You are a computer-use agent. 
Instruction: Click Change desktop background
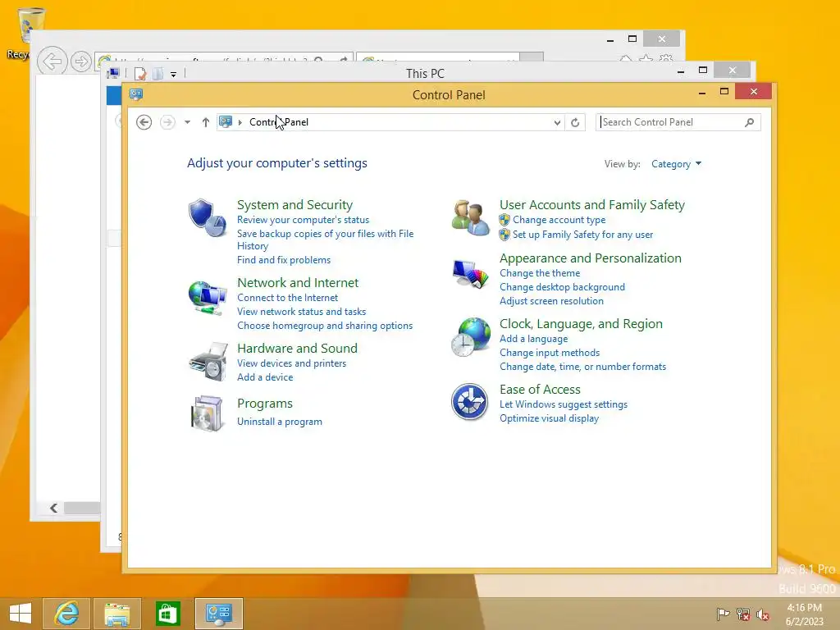(x=562, y=287)
